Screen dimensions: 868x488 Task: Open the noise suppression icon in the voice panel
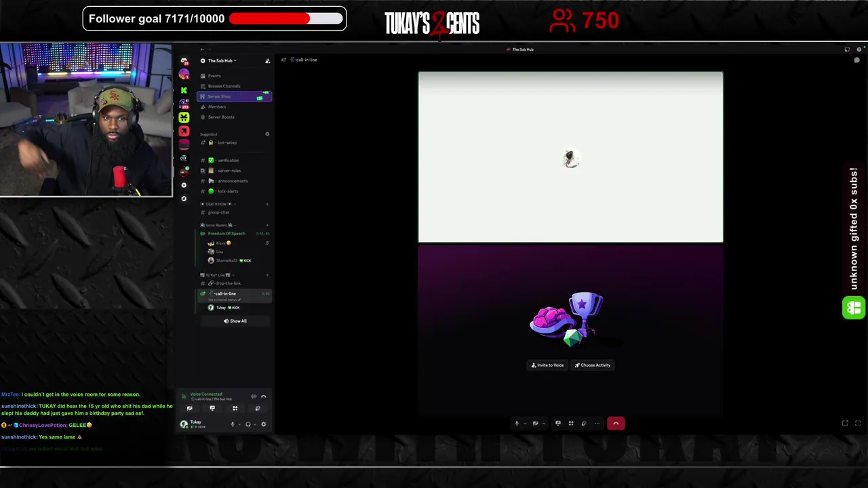[254, 396]
